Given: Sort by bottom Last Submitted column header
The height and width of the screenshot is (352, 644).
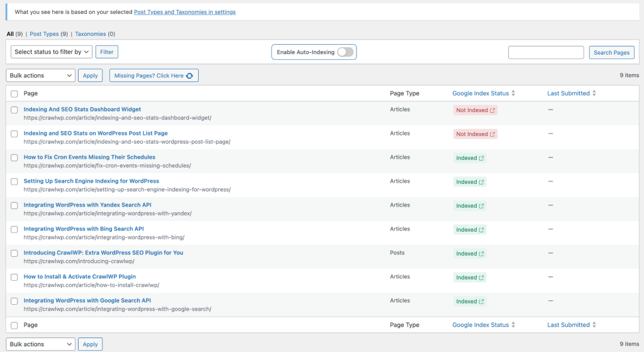Looking at the screenshot, I should click(569, 325).
